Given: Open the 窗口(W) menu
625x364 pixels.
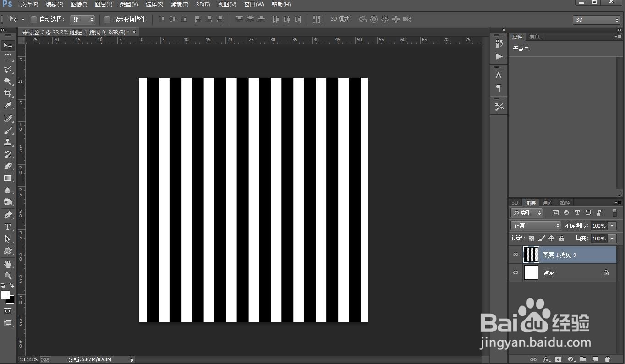Looking at the screenshot, I should click(x=254, y=5).
